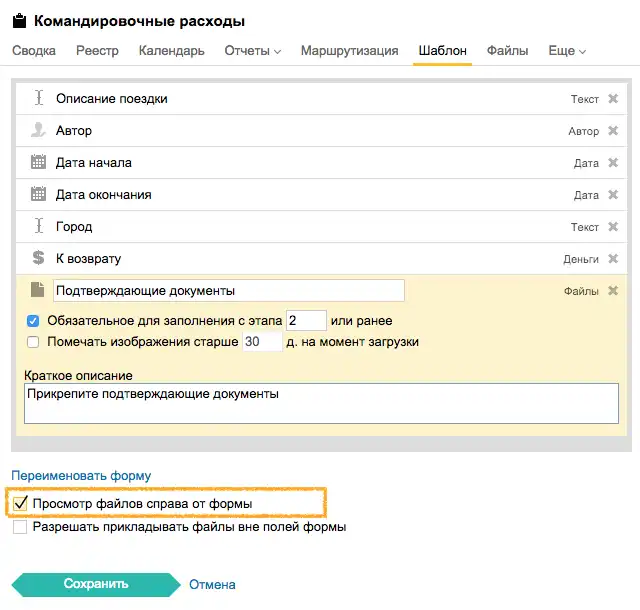The image size is (640, 610).
Task: Click the Командировочные расходы title
Action: 139,21
